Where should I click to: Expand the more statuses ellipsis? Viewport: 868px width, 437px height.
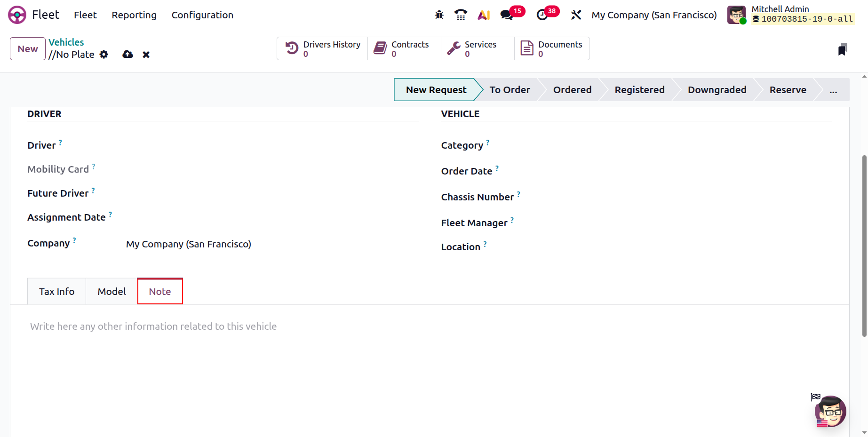(833, 90)
